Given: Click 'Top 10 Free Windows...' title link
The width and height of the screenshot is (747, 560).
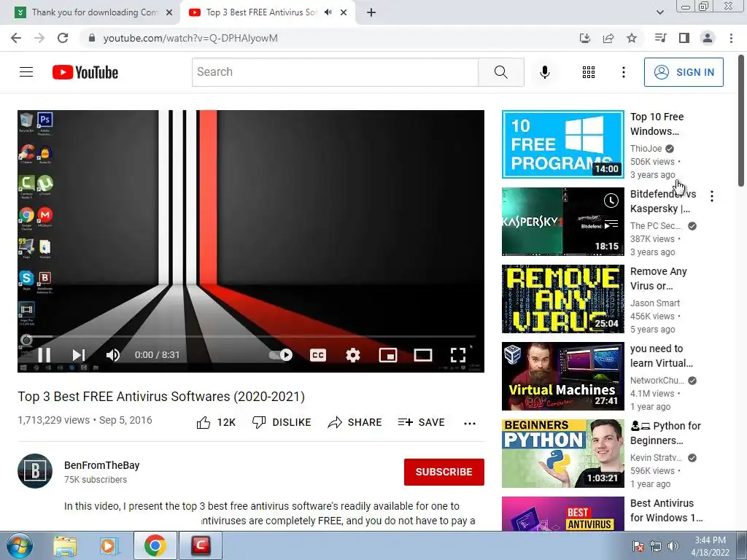Looking at the screenshot, I should click(657, 124).
